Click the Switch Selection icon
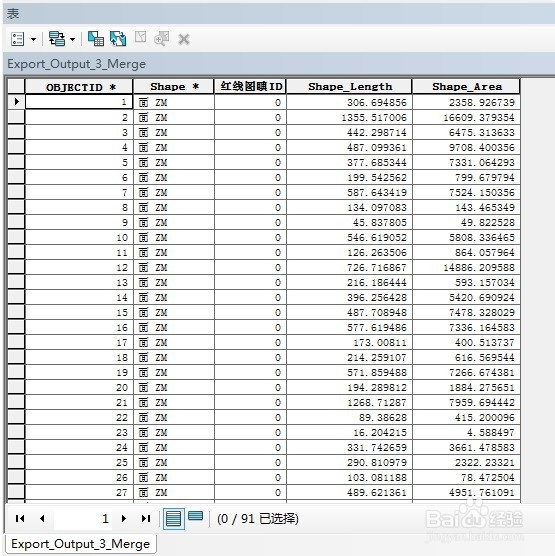Screen dimensions: 555x556 [x=118, y=39]
